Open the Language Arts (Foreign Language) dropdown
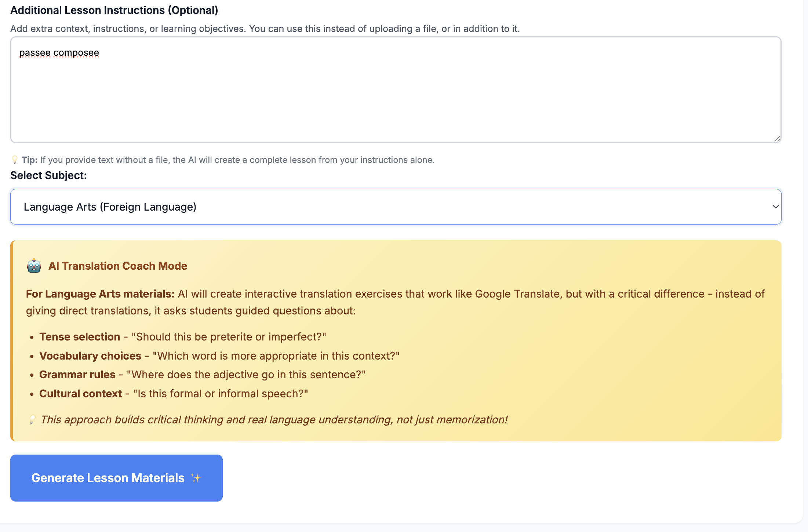 396,207
